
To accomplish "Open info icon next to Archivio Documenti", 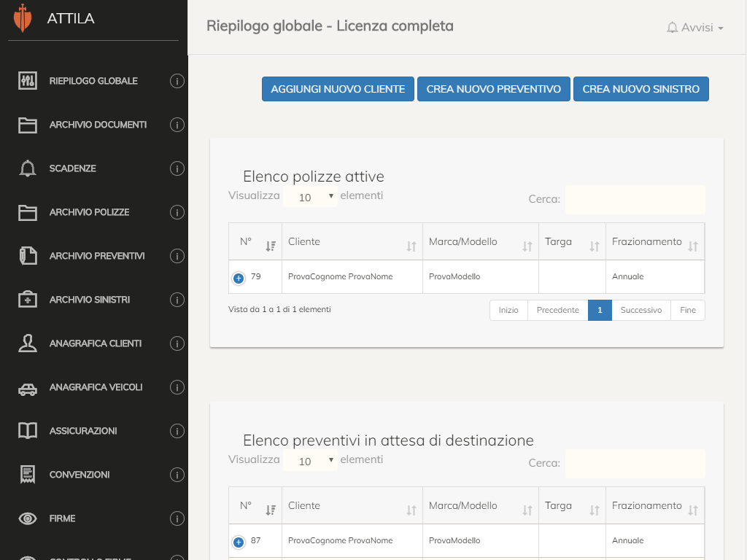I will (x=177, y=125).
